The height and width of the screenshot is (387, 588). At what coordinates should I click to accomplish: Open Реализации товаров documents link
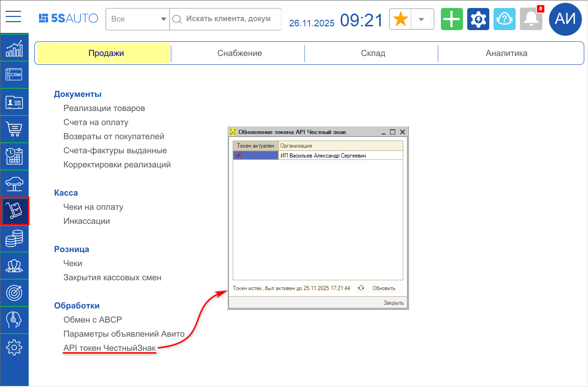click(x=104, y=108)
